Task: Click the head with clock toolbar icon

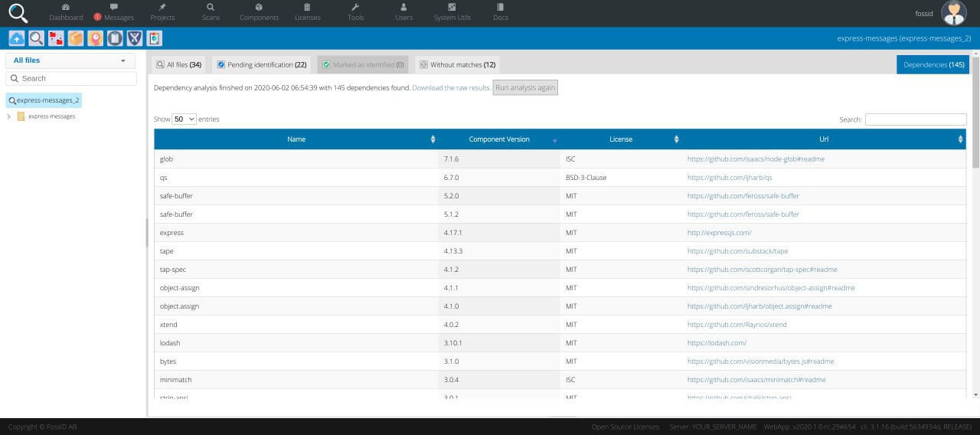Action: point(95,38)
